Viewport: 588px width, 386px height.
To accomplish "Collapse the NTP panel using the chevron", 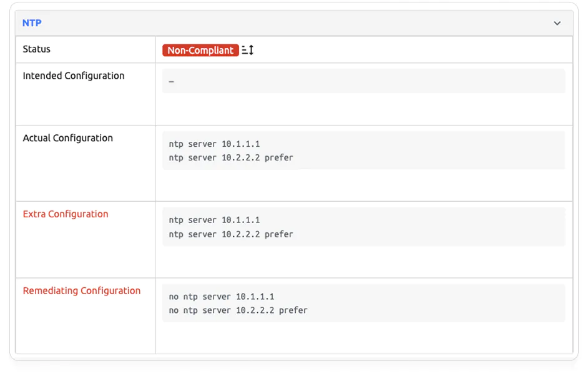I will pos(557,23).
